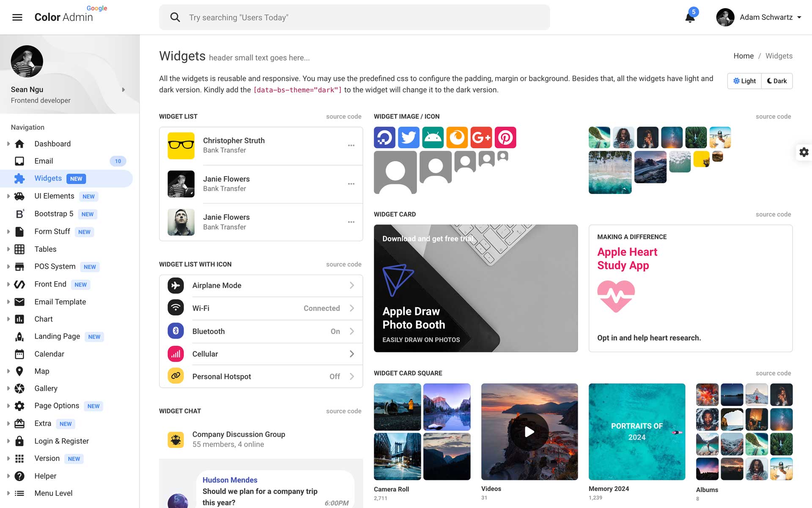Screen dimensions: 812x508
Task: Open Widget List source code link
Action: (343, 116)
